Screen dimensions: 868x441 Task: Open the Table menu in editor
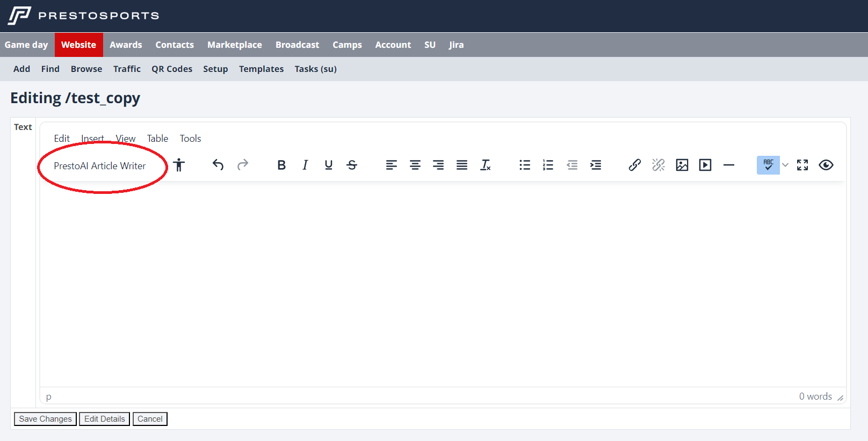coord(157,139)
